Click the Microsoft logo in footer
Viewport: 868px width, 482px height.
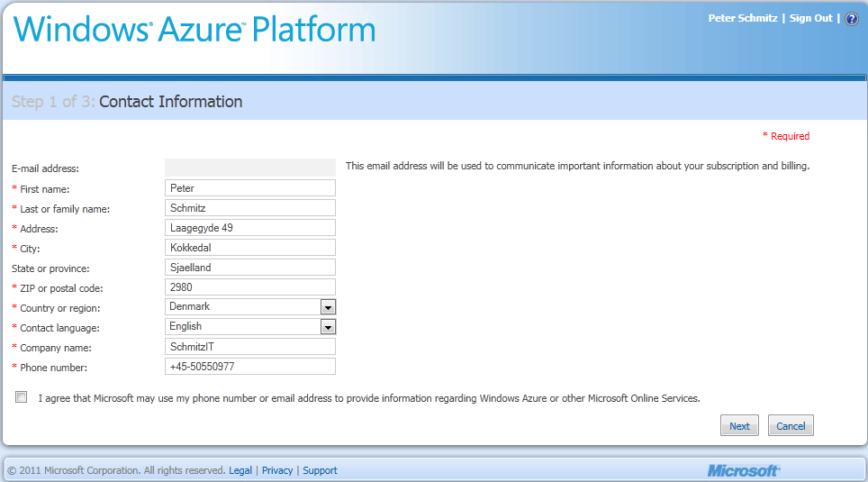(744, 471)
